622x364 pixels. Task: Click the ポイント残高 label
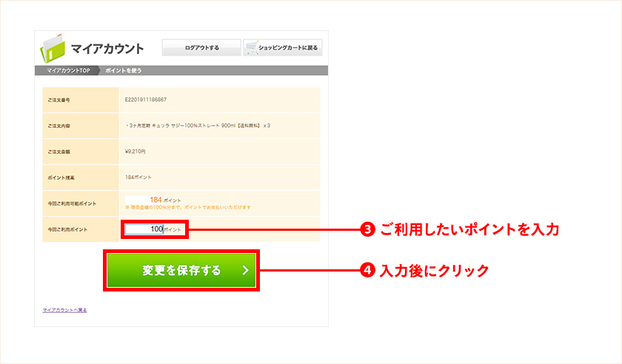point(61,178)
